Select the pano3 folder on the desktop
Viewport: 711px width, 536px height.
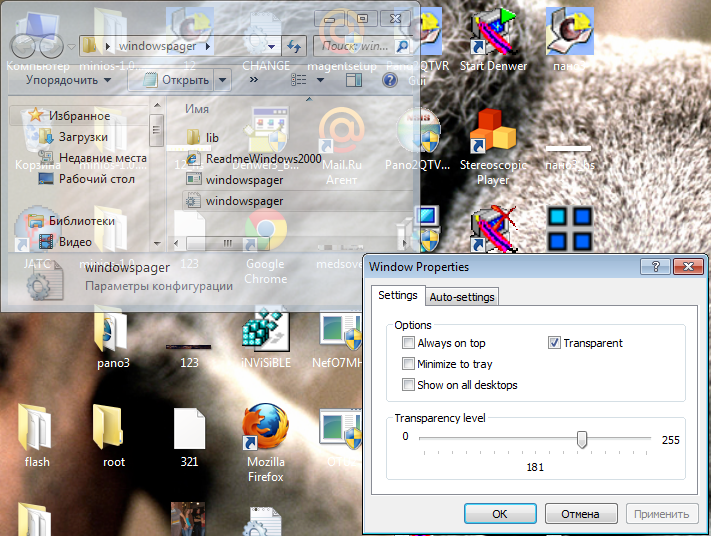click(x=112, y=338)
